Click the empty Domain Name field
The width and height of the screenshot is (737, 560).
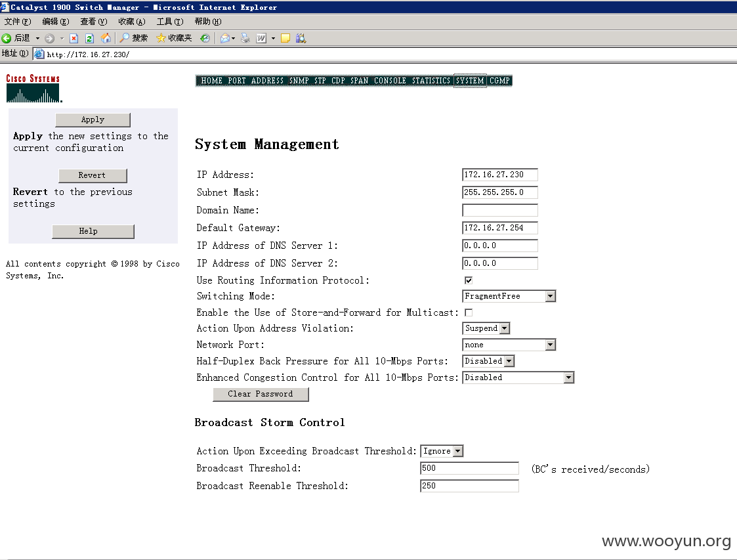tap(499, 210)
